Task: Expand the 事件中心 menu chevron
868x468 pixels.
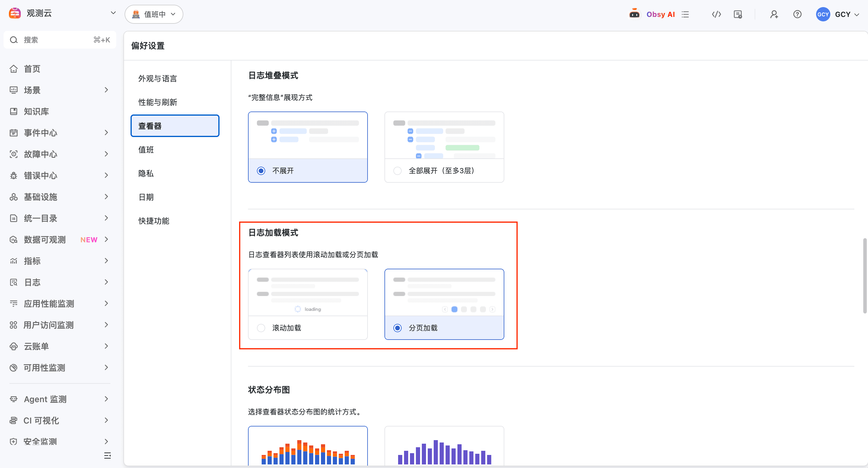Action: [x=106, y=133]
